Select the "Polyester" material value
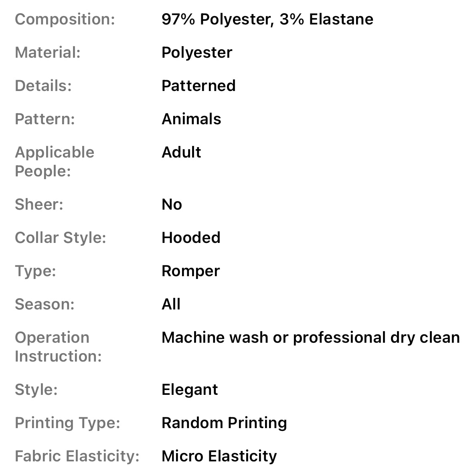 (197, 53)
